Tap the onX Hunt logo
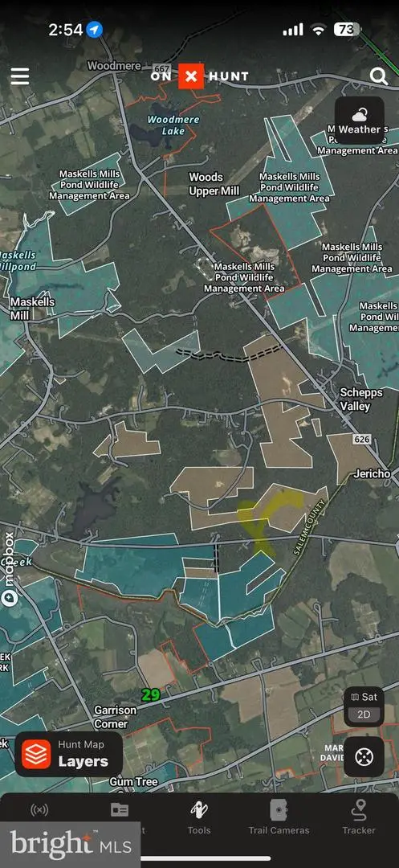This screenshot has height=868, width=399. [199, 76]
